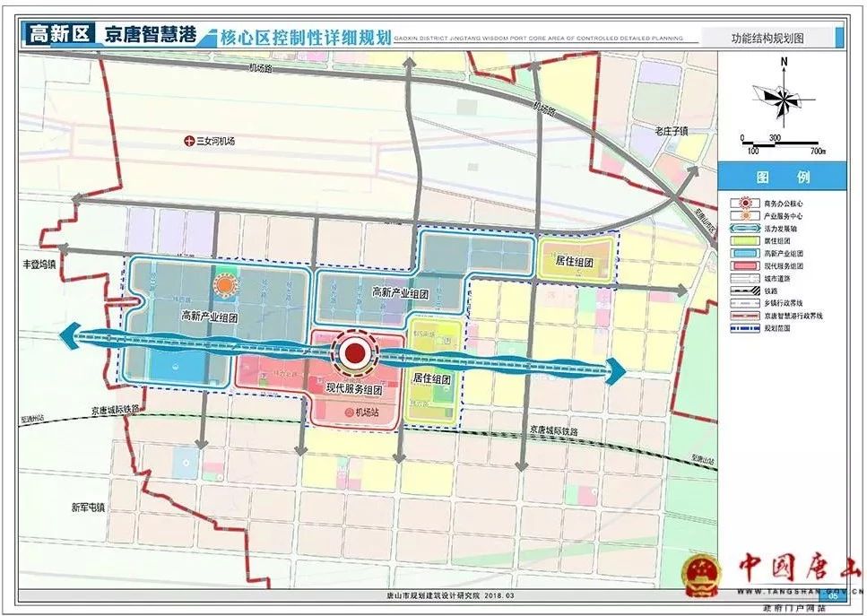867x616 pixels.
Task: Click the red business core marker on map
Action: tap(355, 353)
